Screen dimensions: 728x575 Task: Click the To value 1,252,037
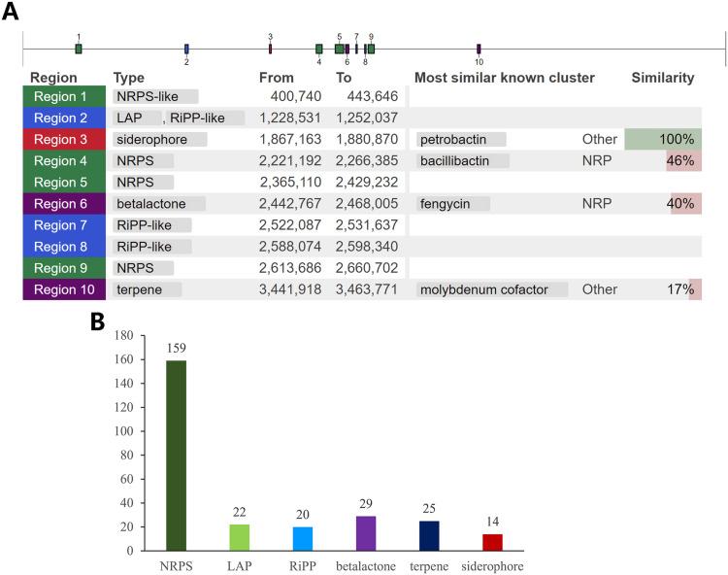pyautogui.click(x=367, y=118)
